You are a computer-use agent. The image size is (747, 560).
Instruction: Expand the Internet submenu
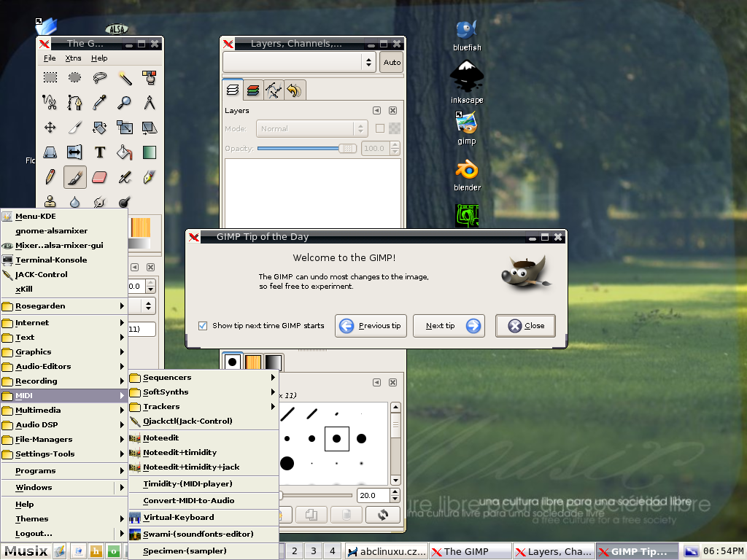(64, 322)
